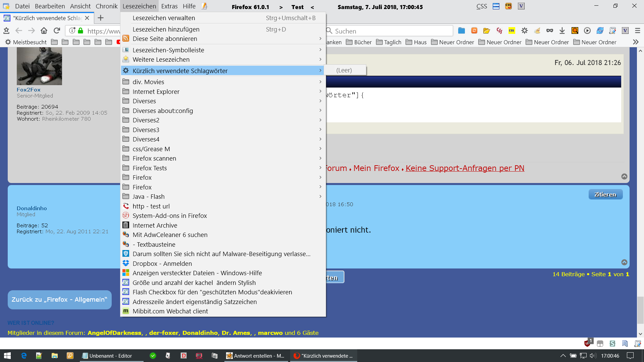This screenshot has width=644, height=362.
Task: Click the play circle toolbar icon
Action: click(x=587, y=31)
